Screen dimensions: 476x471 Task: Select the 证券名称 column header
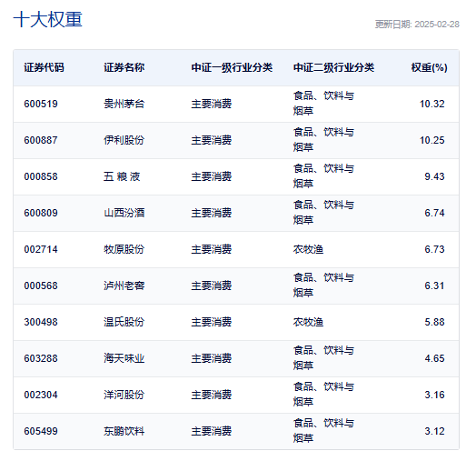tap(124, 67)
